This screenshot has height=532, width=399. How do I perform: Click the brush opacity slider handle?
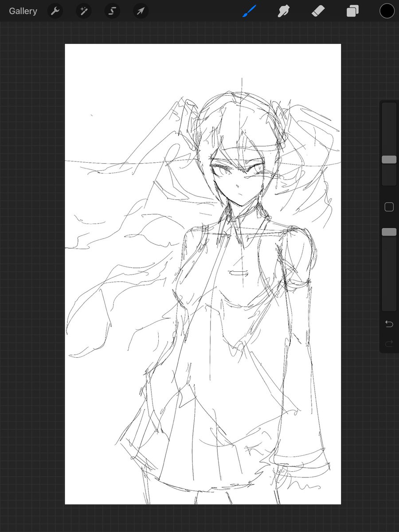tap(389, 232)
